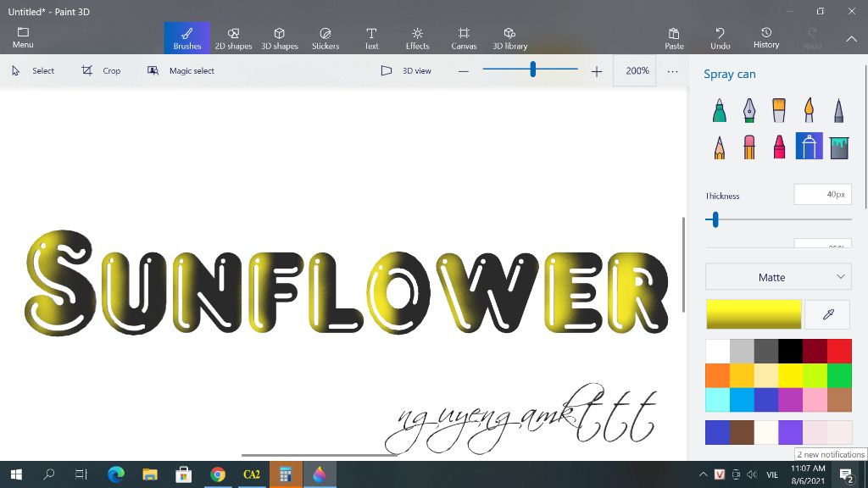Switch to the Brushes tab
Image resolution: width=868 pixels, height=488 pixels.
187,38
